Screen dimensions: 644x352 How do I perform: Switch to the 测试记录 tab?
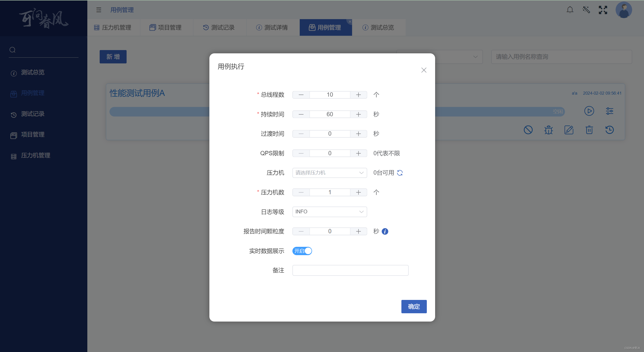coord(219,27)
